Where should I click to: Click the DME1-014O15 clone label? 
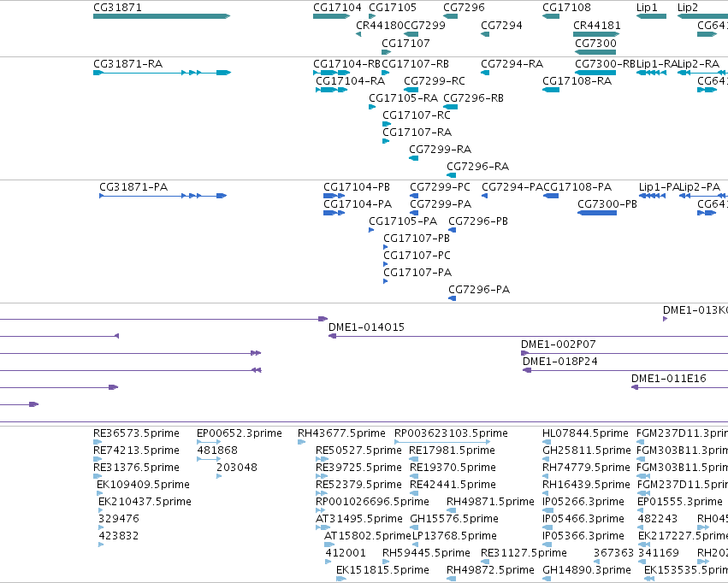(x=366, y=327)
